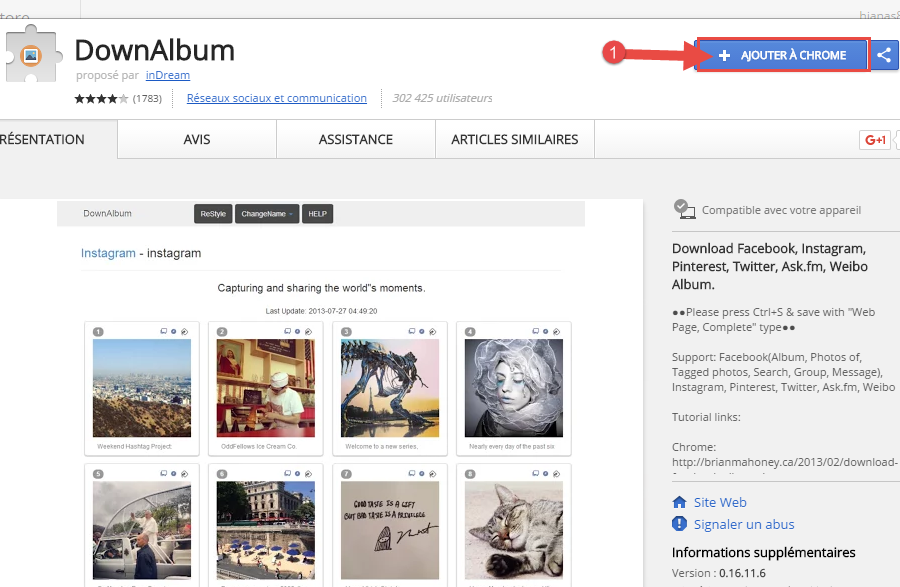The height and width of the screenshot is (587, 900).
Task: Switch to the ASSISTANCE tab
Action: (x=356, y=139)
